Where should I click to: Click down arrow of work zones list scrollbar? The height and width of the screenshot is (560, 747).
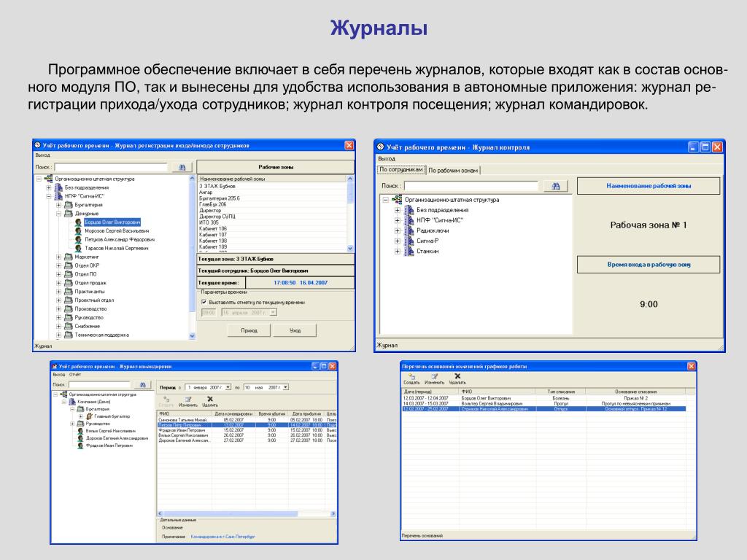351,248
